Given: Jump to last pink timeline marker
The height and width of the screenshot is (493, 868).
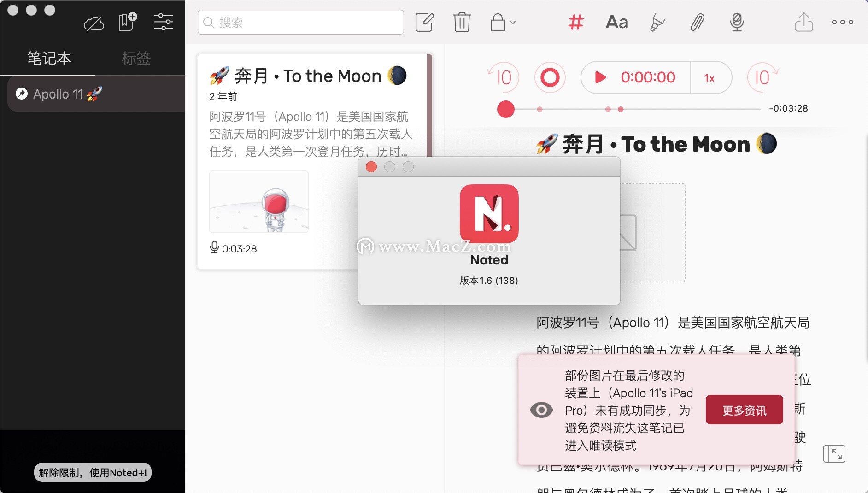Looking at the screenshot, I should tap(621, 109).
